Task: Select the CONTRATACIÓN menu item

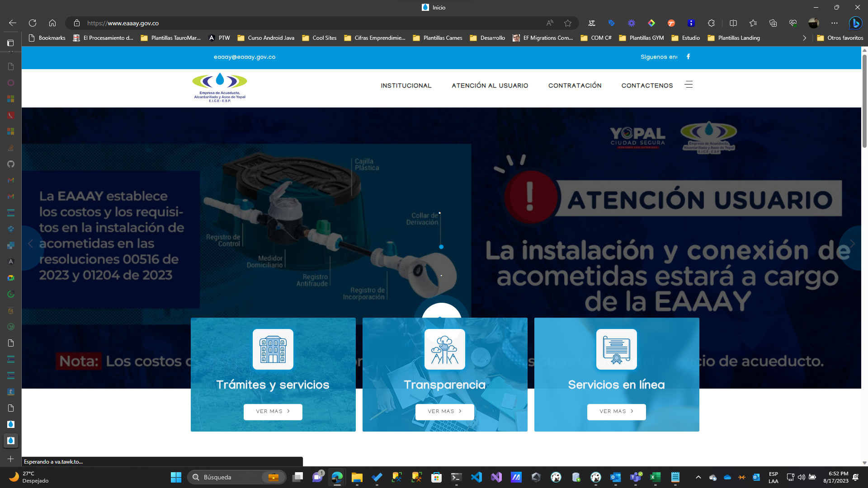Action: (575, 85)
